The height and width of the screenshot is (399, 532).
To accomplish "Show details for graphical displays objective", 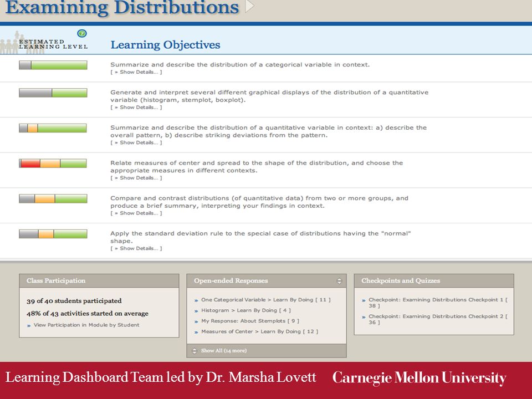I will pos(136,107).
